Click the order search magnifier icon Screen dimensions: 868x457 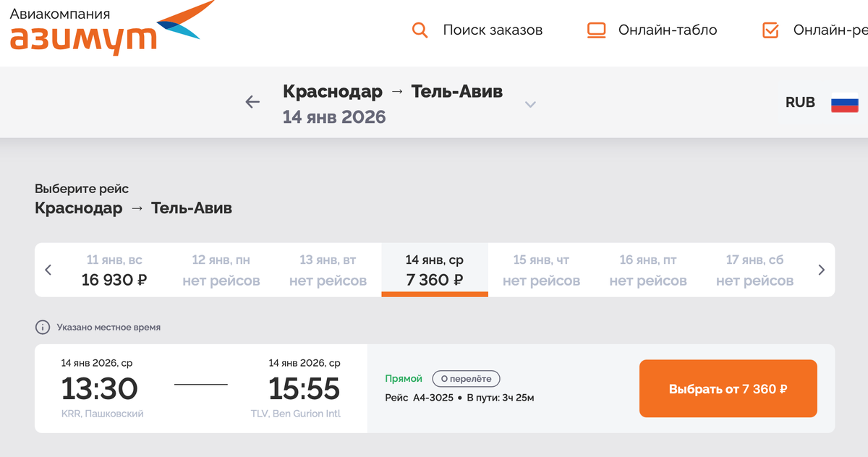(x=420, y=30)
